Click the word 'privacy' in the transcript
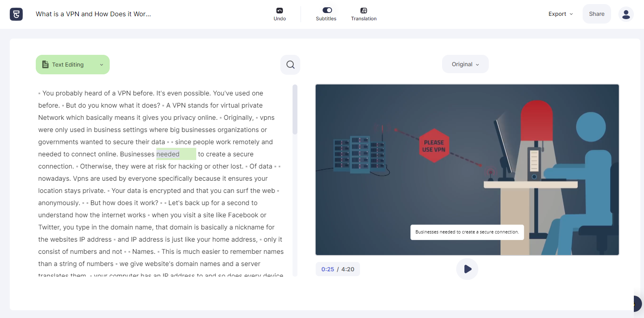The width and height of the screenshot is (644, 318). 184,118
